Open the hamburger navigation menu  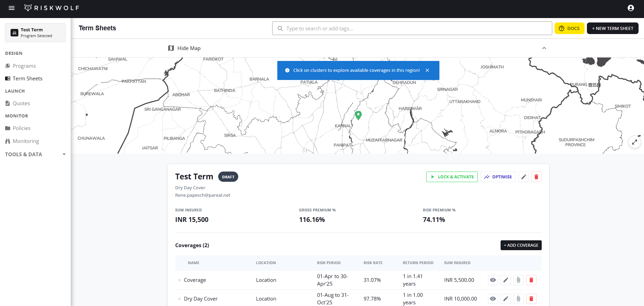[x=12, y=8]
